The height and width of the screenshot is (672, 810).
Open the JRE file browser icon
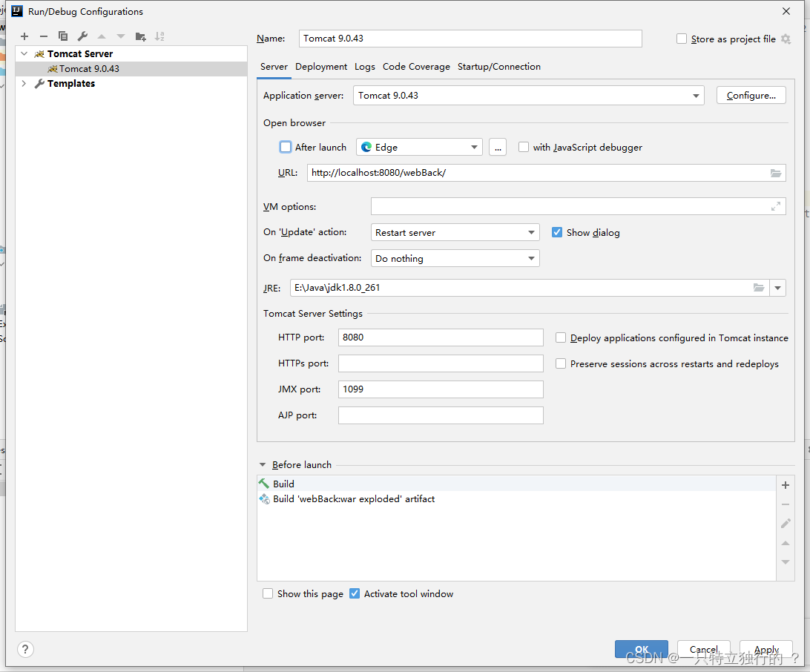coord(759,288)
